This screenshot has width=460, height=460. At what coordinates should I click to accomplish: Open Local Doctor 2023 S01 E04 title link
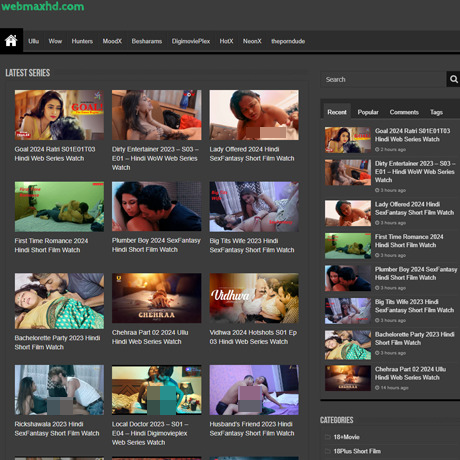click(150, 433)
